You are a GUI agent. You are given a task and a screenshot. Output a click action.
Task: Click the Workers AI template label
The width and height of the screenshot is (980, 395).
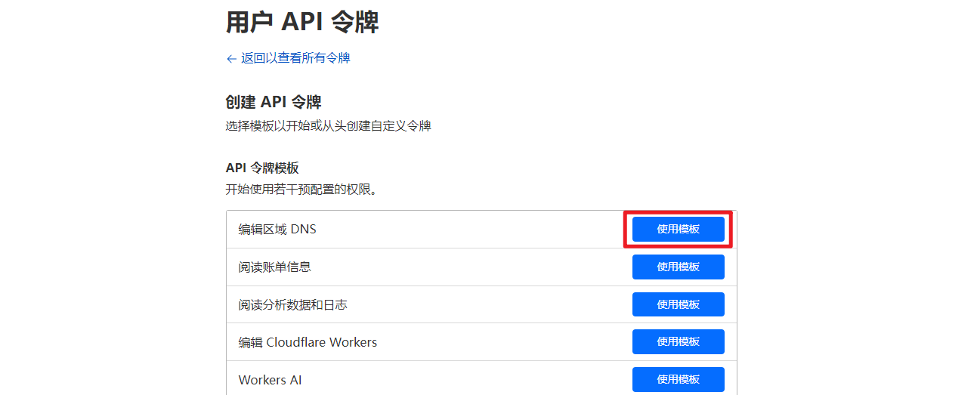point(270,380)
